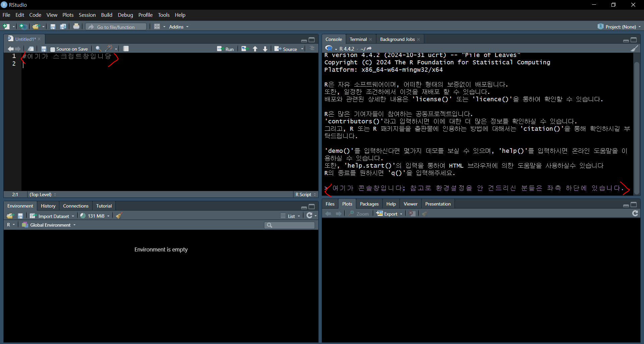Save workspace icon in Environment pane
The width and height of the screenshot is (644, 344).
pyautogui.click(x=20, y=216)
